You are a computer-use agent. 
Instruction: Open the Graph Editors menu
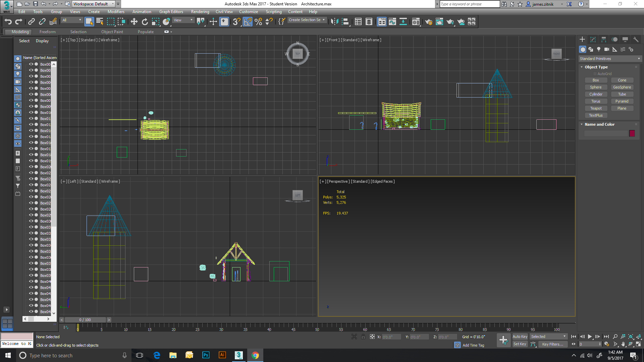[171, 12]
